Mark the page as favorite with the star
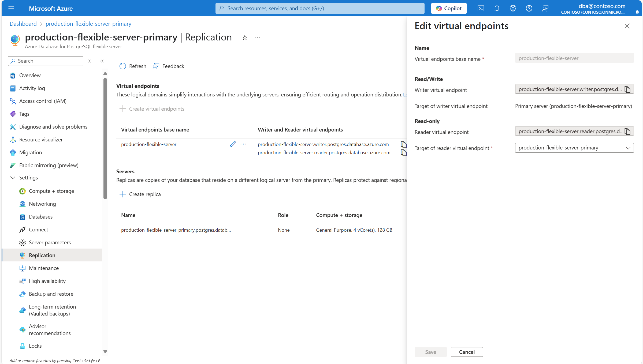The width and height of the screenshot is (643, 364). tap(244, 37)
